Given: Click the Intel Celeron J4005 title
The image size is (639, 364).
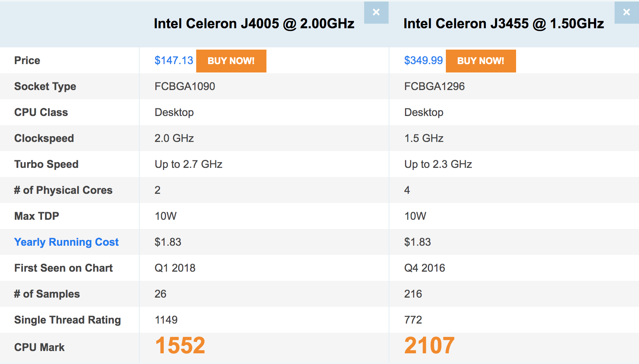Looking at the screenshot, I should pos(254,24).
